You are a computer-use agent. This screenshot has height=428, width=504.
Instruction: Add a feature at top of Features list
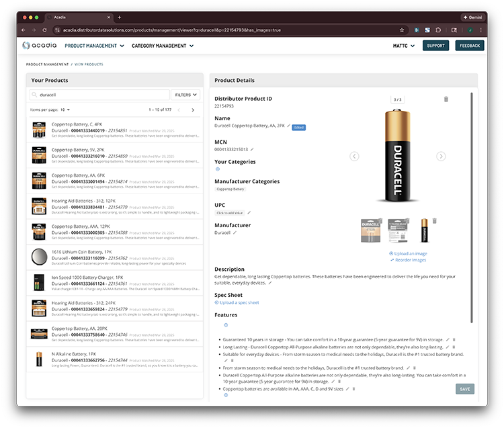[x=226, y=325]
